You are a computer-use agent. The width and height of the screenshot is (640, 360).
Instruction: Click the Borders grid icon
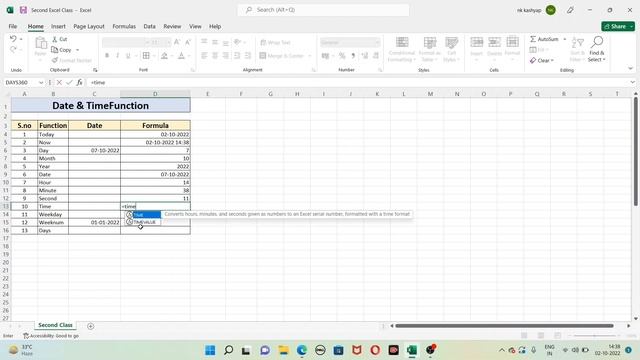tap(146, 56)
